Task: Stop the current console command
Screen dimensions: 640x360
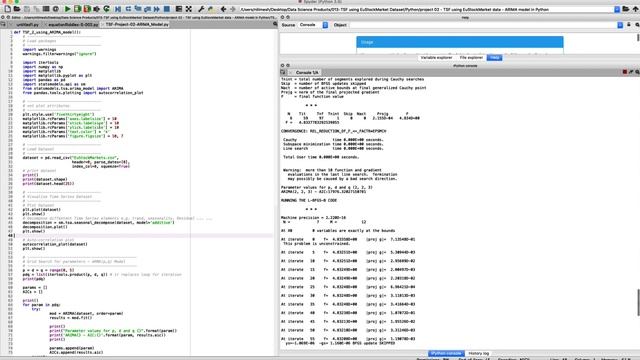Action: pos(624,72)
